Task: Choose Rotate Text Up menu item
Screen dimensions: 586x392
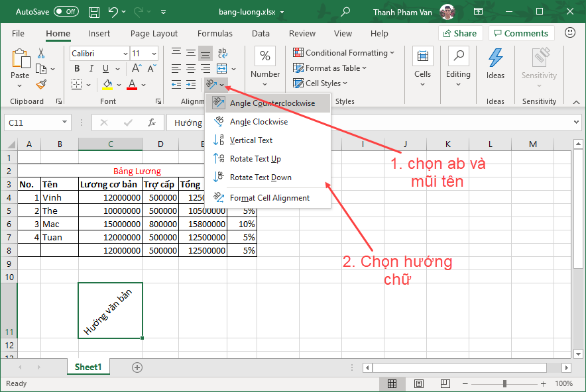Action: (x=268, y=159)
